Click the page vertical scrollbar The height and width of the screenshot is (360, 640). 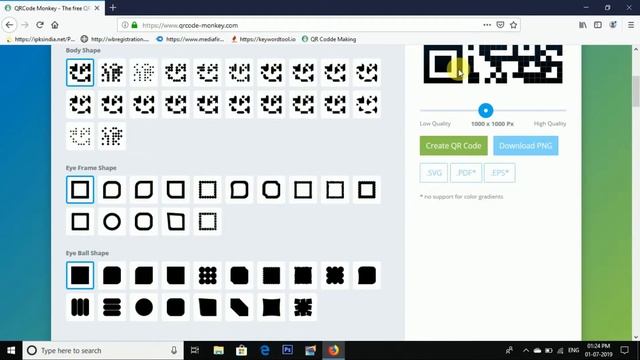point(636,91)
